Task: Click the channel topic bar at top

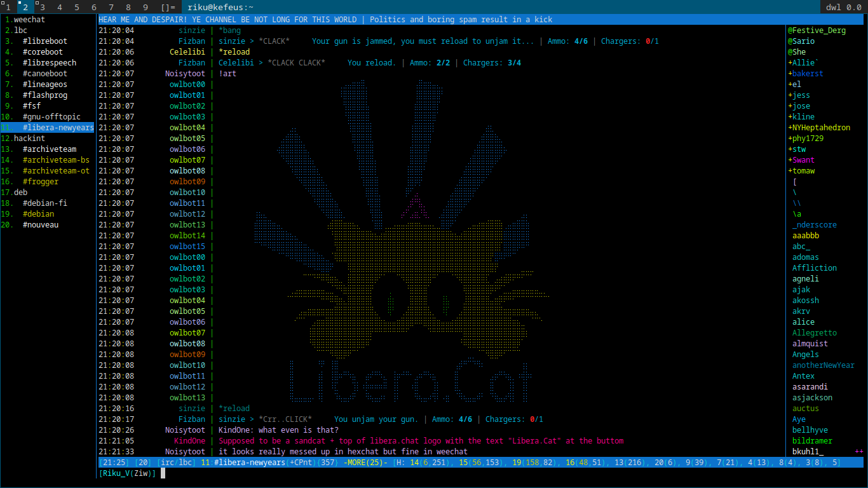Action: click(x=325, y=20)
